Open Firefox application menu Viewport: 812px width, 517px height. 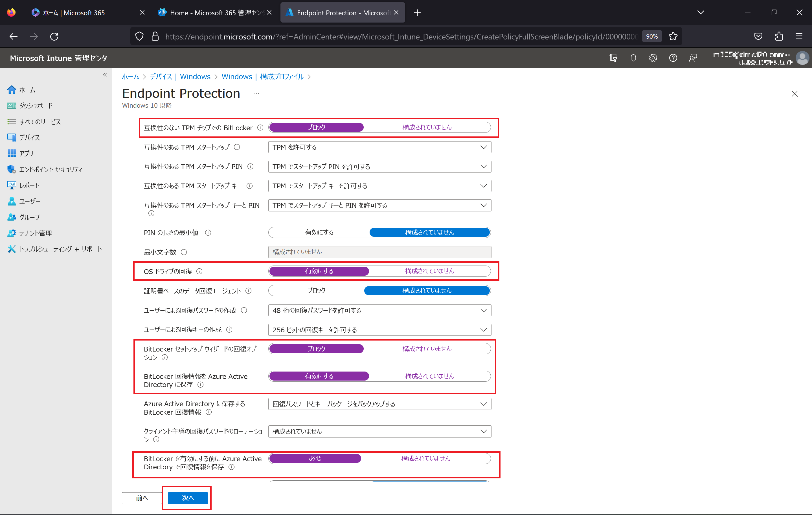pyautogui.click(x=799, y=36)
